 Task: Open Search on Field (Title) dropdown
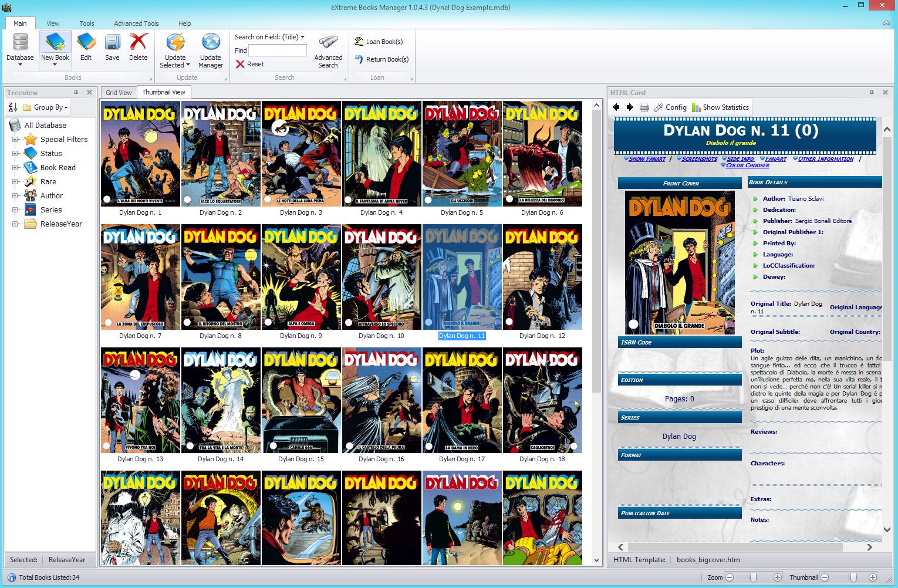270,37
